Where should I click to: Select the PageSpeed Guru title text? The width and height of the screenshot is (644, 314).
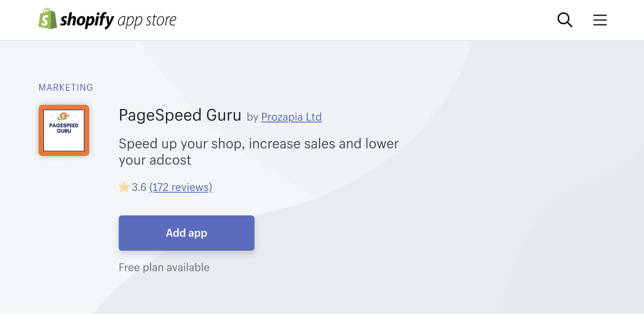point(180,115)
